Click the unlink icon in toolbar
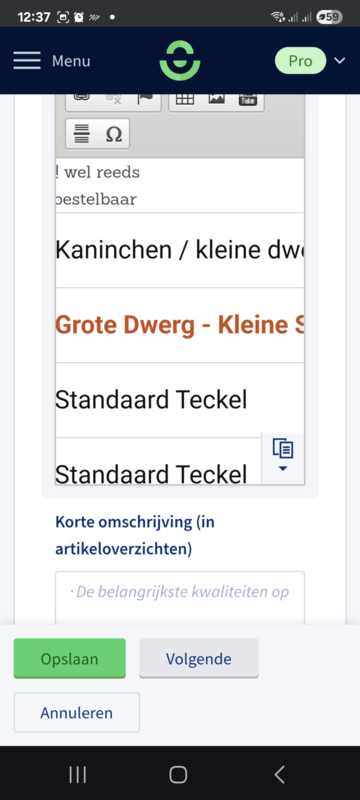Image resolution: width=360 pixels, height=800 pixels. coord(113,98)
